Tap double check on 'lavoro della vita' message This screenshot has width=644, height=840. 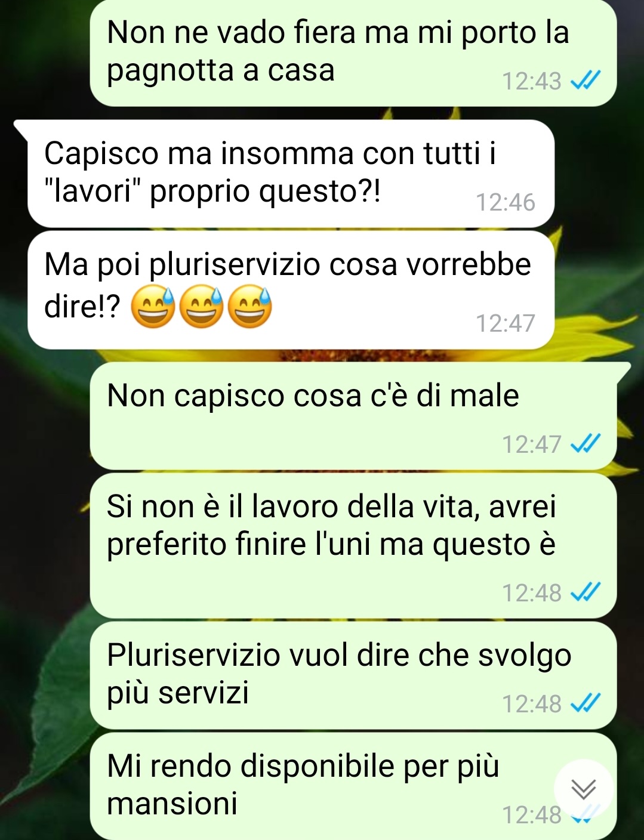(x=586, y=592)
